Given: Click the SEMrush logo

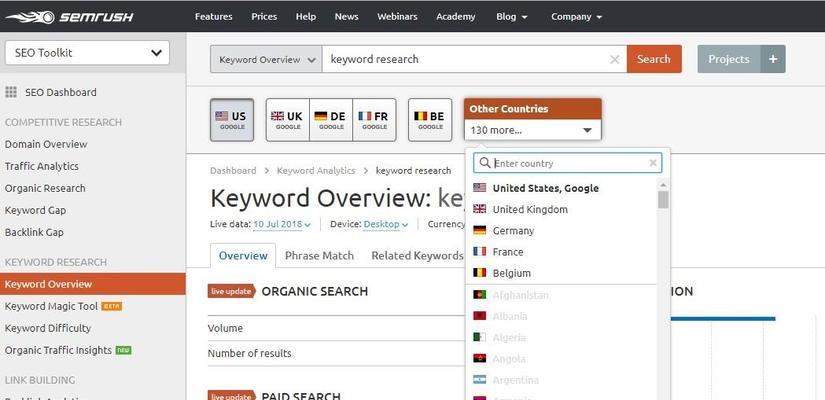Looking at the screenshot, I should (x=69, y=17).
